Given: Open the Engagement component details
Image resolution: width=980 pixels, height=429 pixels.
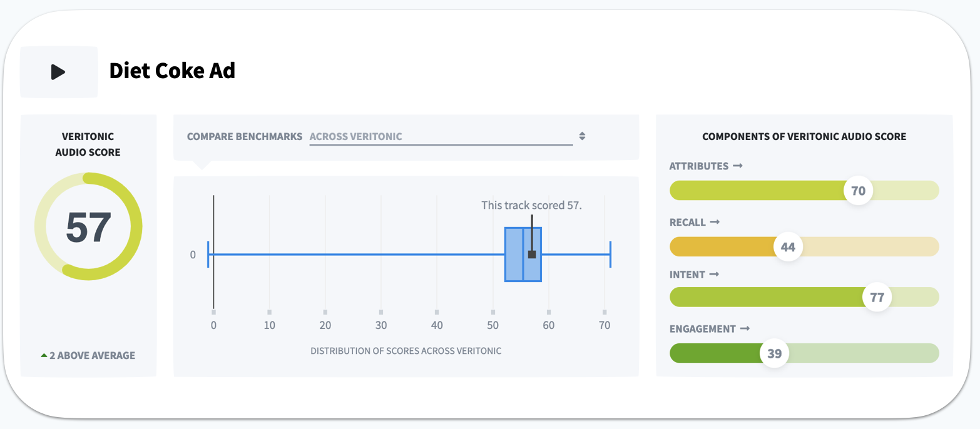Looking at the screenshot, I should (710, 329).
